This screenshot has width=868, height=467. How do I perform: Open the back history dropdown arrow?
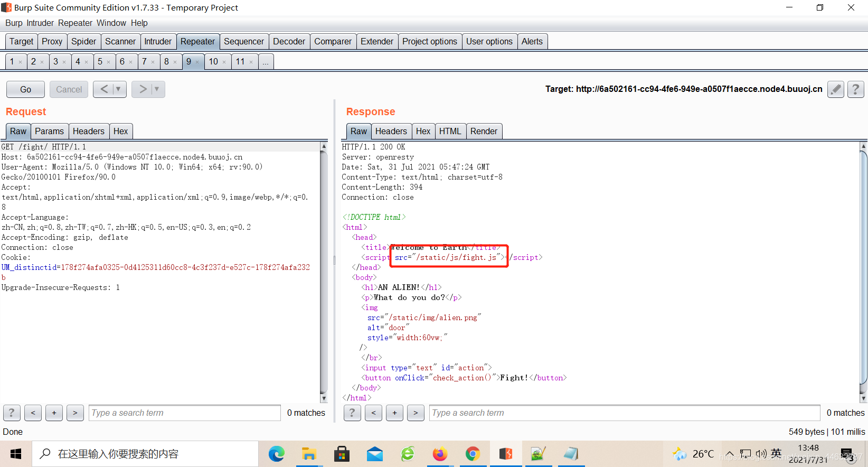pyautogui.click(x=118, y=89)
